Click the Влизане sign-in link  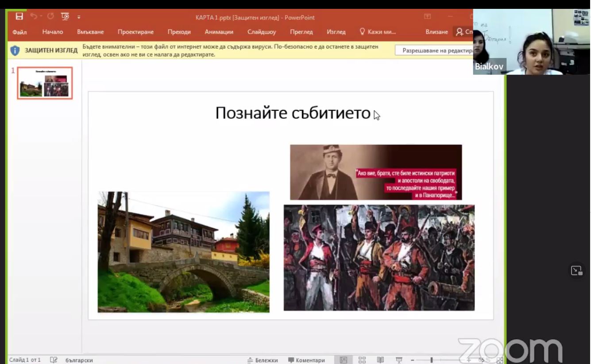pos(436,32)
